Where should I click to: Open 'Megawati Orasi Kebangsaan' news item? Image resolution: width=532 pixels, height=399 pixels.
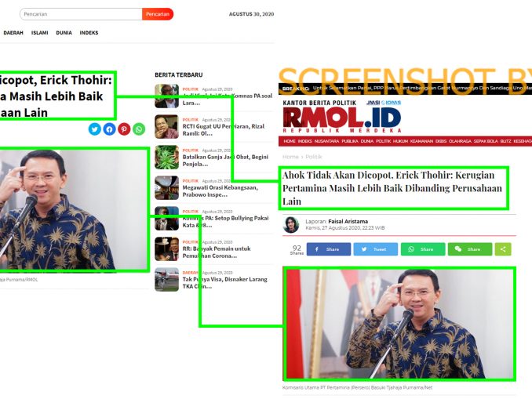220,191
